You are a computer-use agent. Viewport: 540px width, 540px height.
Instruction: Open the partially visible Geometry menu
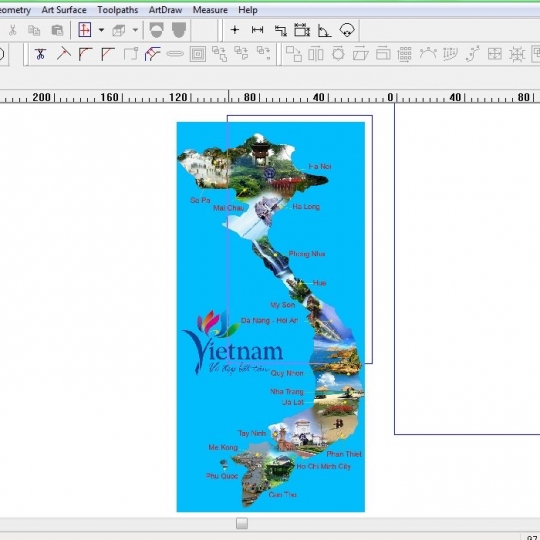15,10
